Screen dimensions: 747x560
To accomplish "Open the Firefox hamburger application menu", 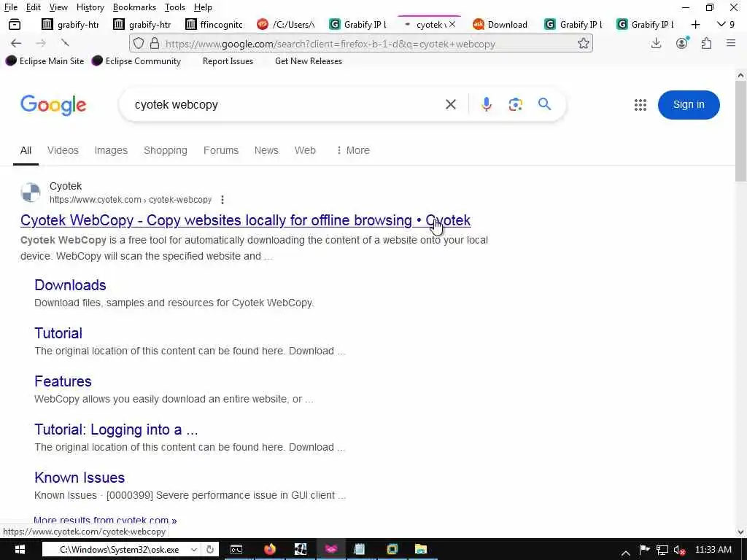I will [x=731, y=43].
